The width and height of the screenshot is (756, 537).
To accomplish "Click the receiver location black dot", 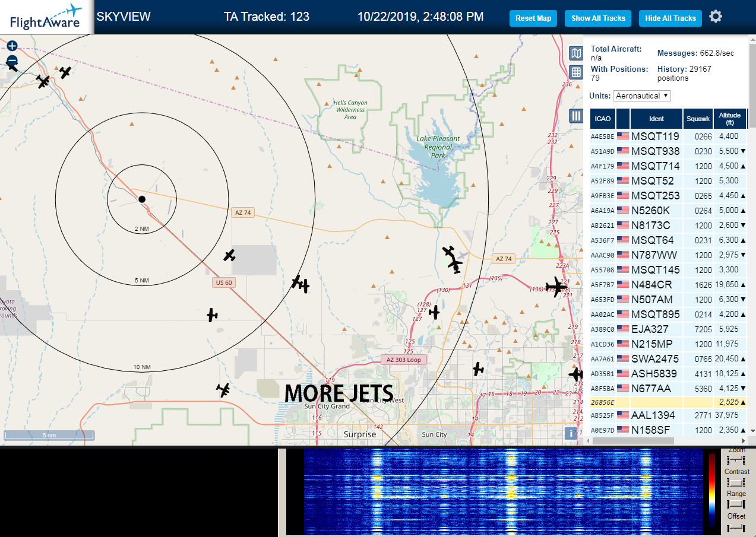I will point(142,199).
